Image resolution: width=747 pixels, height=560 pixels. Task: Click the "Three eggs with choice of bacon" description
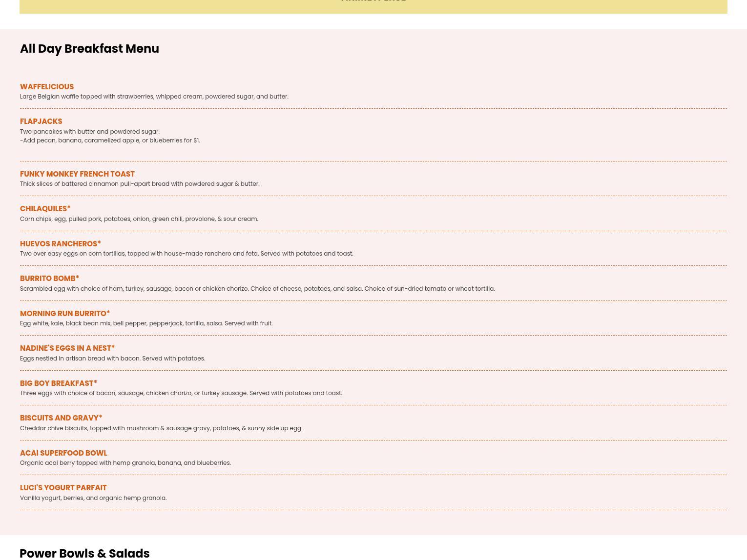click(181, 393)
